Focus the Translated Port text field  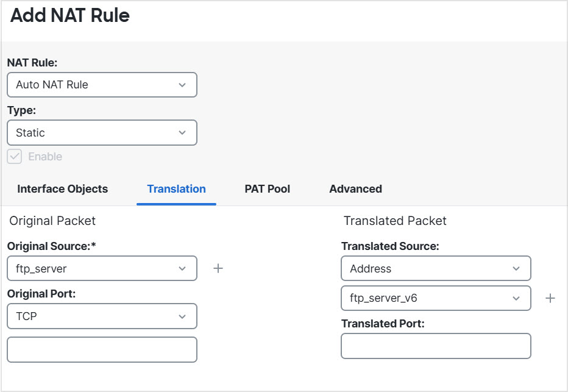click(x=436, y=346)
